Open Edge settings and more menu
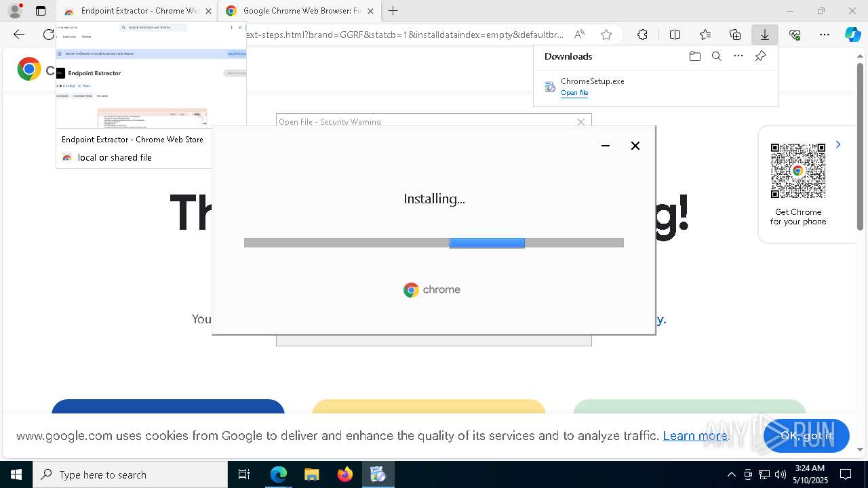The width and height of the screenshot is (868, 488). coord(825,35)
